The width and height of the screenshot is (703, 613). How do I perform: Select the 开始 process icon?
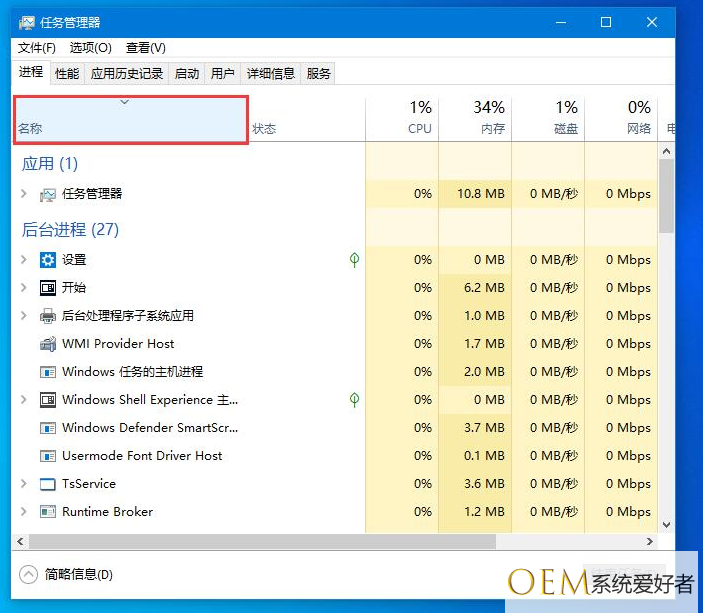tap(48, 288)
